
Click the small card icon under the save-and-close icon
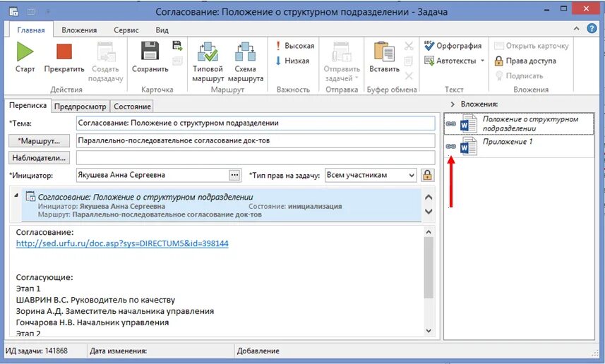click(x=177, y=61)
